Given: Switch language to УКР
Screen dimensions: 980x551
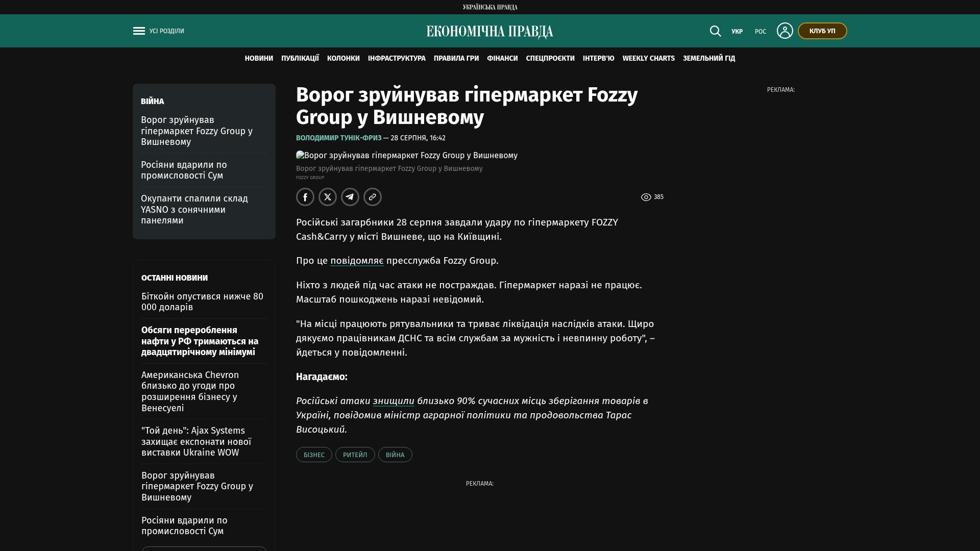Looking at the screenshot, I should coord(737,32).
